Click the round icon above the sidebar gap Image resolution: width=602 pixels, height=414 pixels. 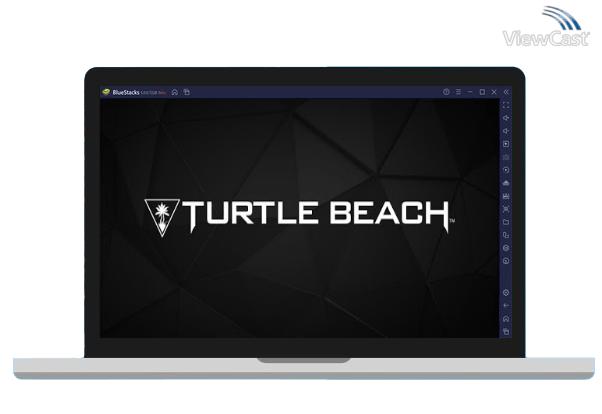point(506,261)
